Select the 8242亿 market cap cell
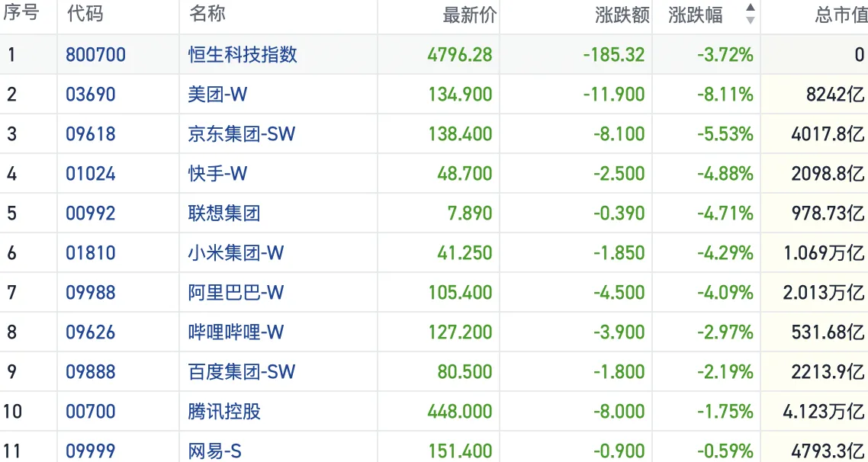The width and height of the screenshot is (868, 462). pos(835,95)
